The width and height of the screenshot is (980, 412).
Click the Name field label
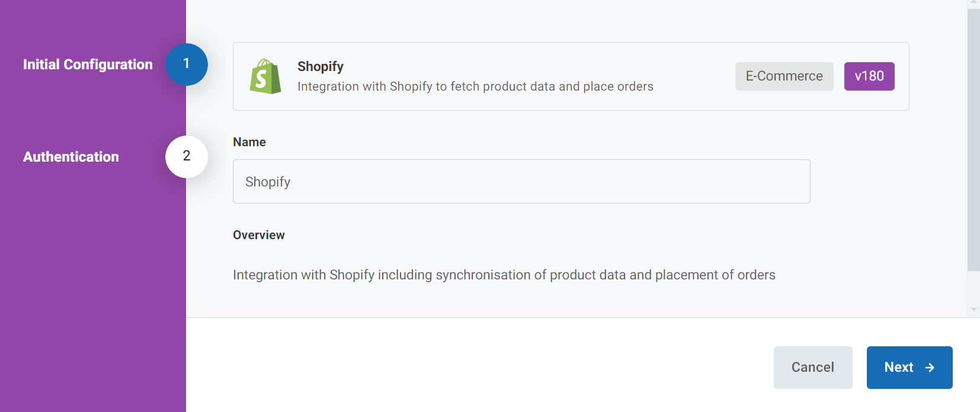[x=249, y=142]
